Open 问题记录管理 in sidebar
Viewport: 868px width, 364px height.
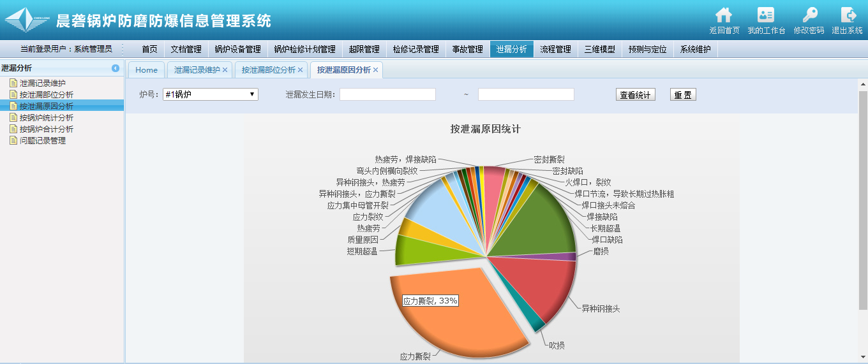coord(42,141)
